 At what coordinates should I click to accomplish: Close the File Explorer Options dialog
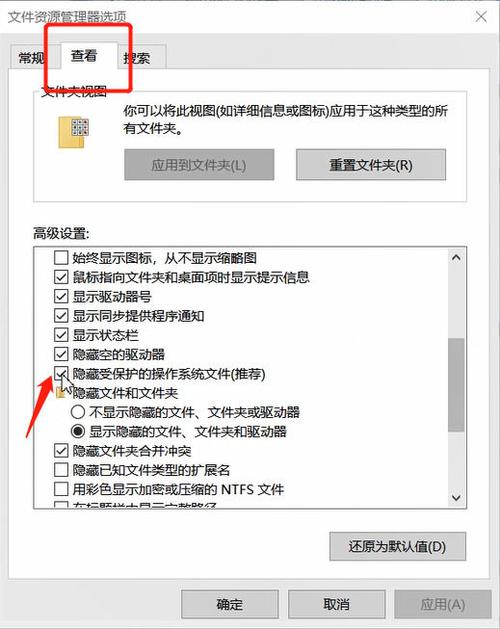coord(481,17)
